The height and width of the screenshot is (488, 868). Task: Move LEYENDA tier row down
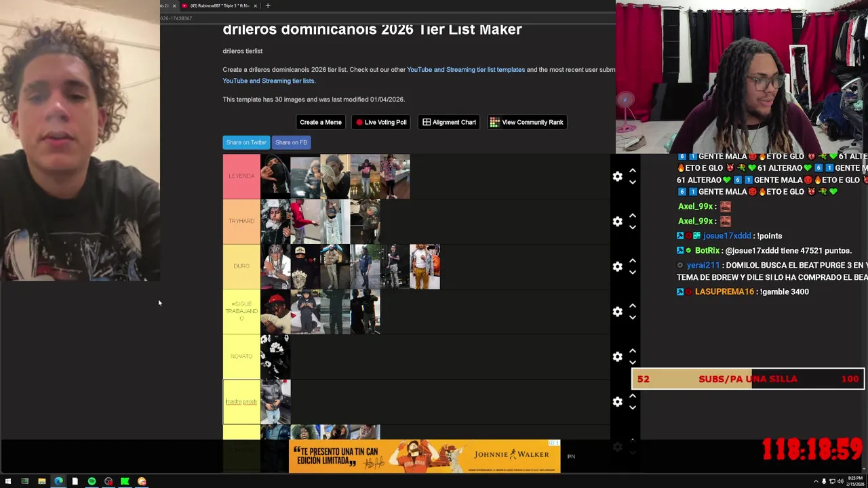coord(633,182)
